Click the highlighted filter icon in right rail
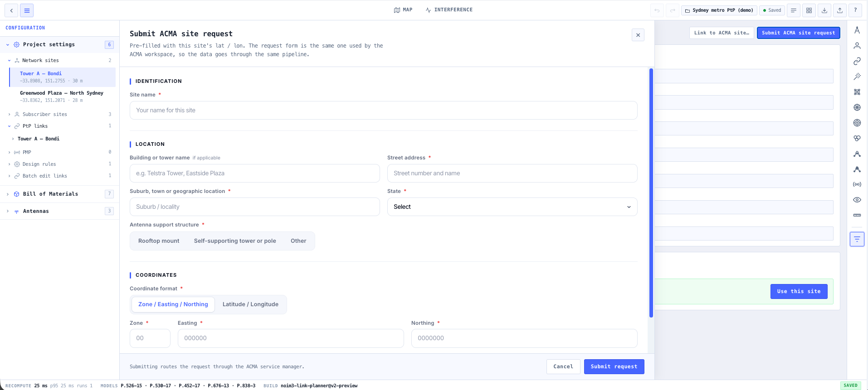This screenshot has width=868, height=390. [857, 239]
